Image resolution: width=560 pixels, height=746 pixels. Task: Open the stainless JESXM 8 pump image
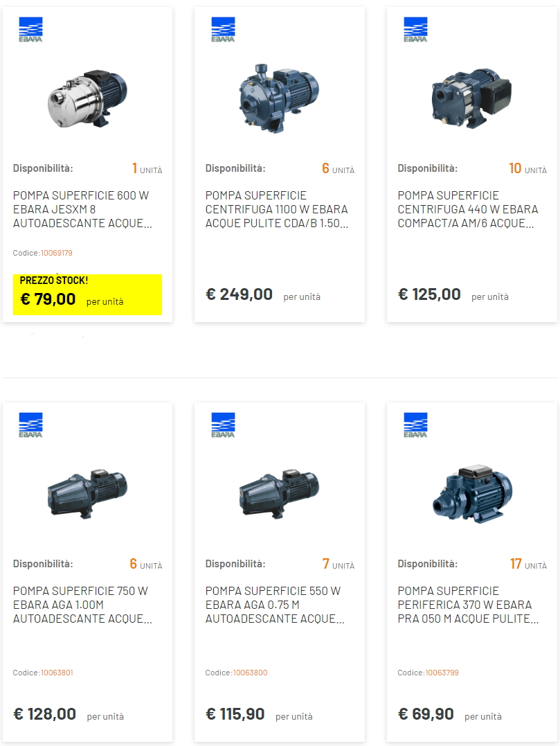(87, 99)
